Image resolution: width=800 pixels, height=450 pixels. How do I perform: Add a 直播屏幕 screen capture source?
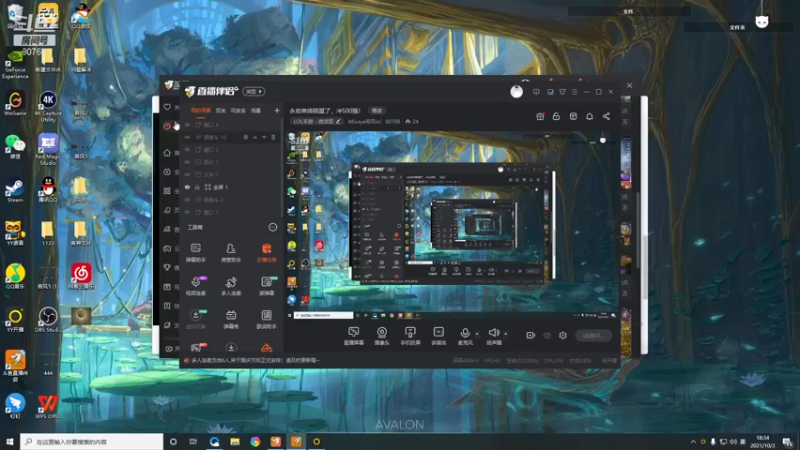point(354,336)
